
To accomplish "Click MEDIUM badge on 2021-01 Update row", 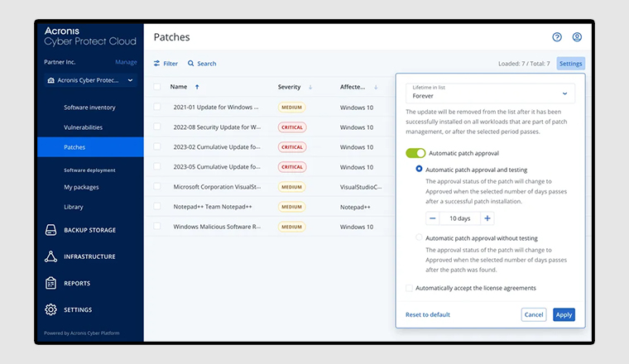I will [291, 107].
